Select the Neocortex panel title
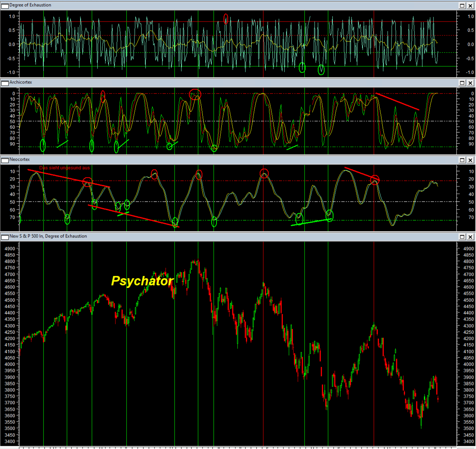 point(20,160)
